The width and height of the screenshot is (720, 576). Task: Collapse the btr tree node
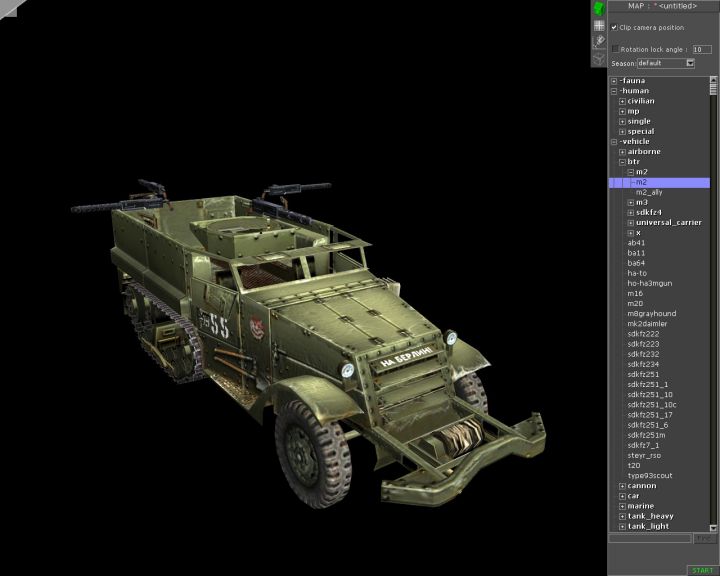(x=622, y=162)
